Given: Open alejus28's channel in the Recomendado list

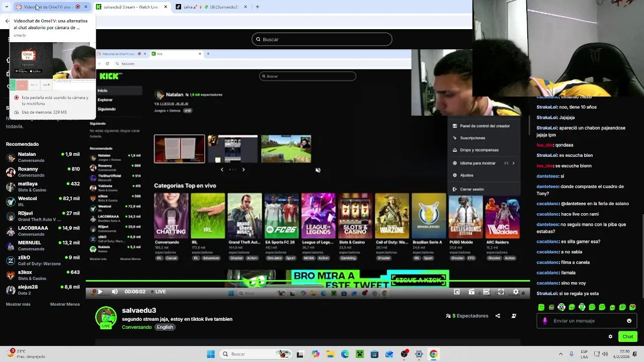Looking at the screenshot, I should pos(43,290).
